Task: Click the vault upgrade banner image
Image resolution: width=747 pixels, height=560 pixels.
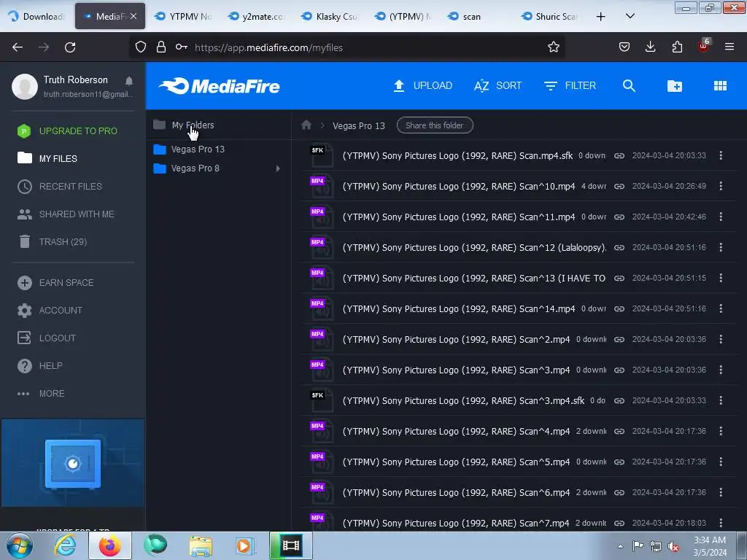Action: (73, 463)
